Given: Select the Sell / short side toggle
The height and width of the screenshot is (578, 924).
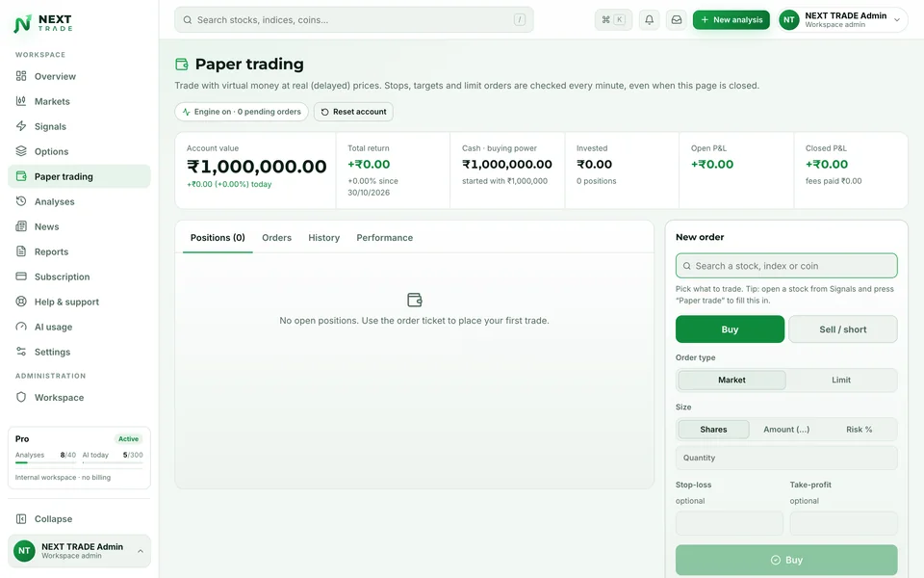Looking at the screenshot, I should click(x=843, y=329).
